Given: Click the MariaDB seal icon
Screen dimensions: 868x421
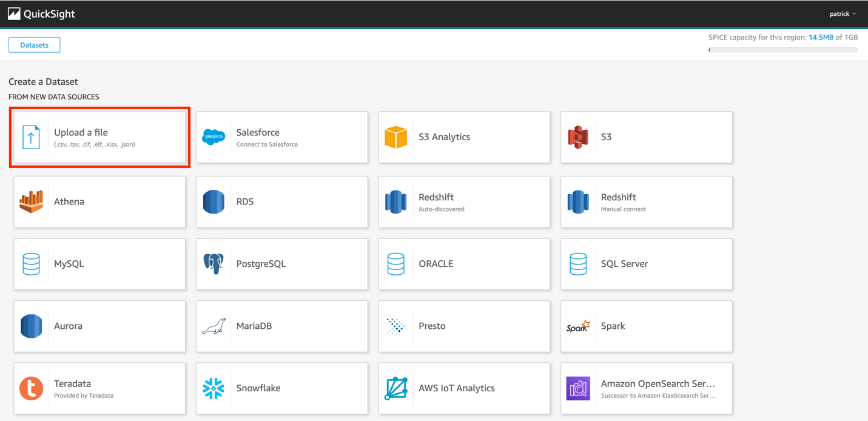Looking at the screenshot, I should click(x=214, y=326).
